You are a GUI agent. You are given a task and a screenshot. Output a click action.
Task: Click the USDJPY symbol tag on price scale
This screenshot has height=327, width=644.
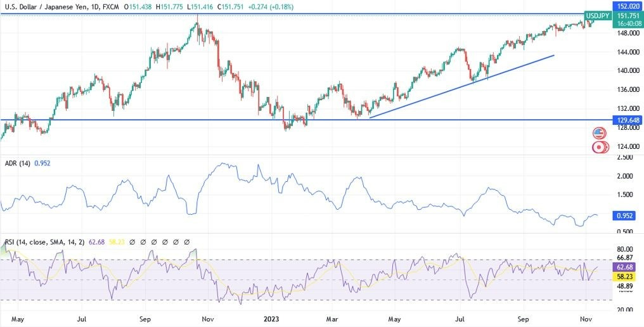[x=598, y=16]
